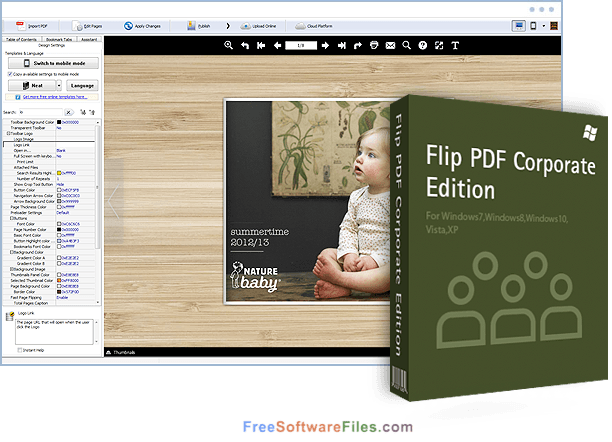Open the Edit Pages tool
Screen dimensions: 612x442
coord(87,26)
